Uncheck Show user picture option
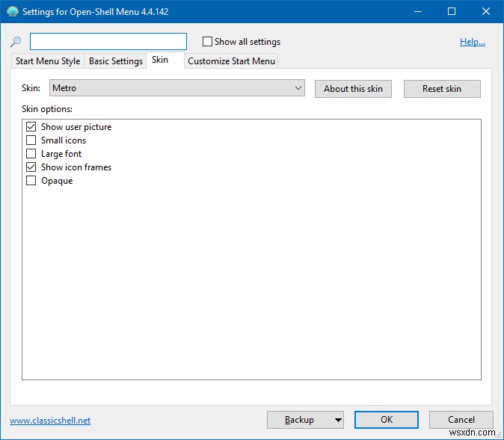The height and width of the screenshot is (440, 504). click(31, 127)
